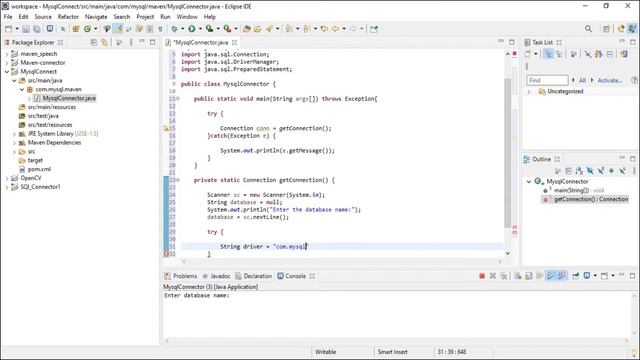Click New Task icon in Task List
The height and width of the screenshot is (360, 640).
pos(528,54)
